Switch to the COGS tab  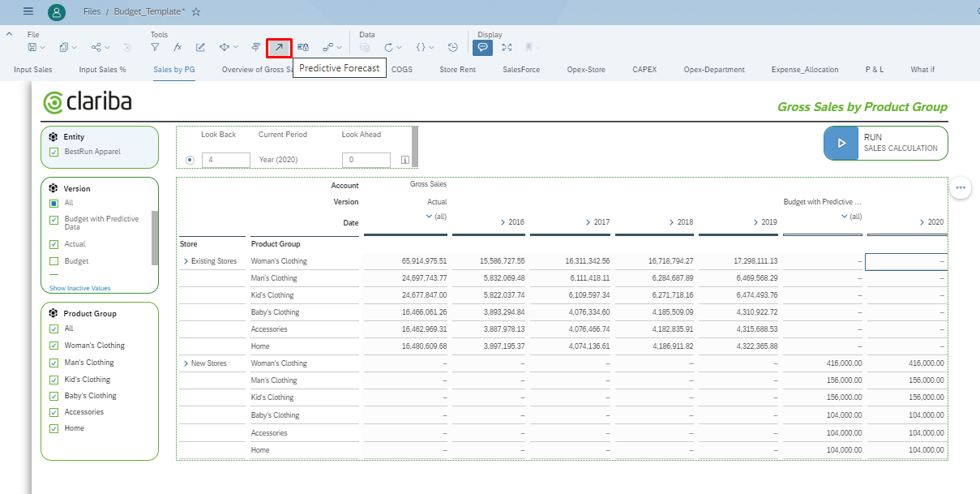click(x=402, y=70)
